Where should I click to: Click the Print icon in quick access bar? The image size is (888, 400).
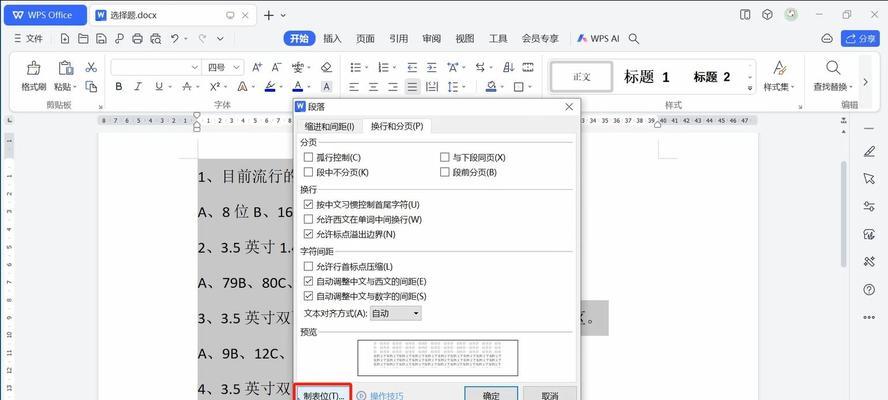point(137,39)
